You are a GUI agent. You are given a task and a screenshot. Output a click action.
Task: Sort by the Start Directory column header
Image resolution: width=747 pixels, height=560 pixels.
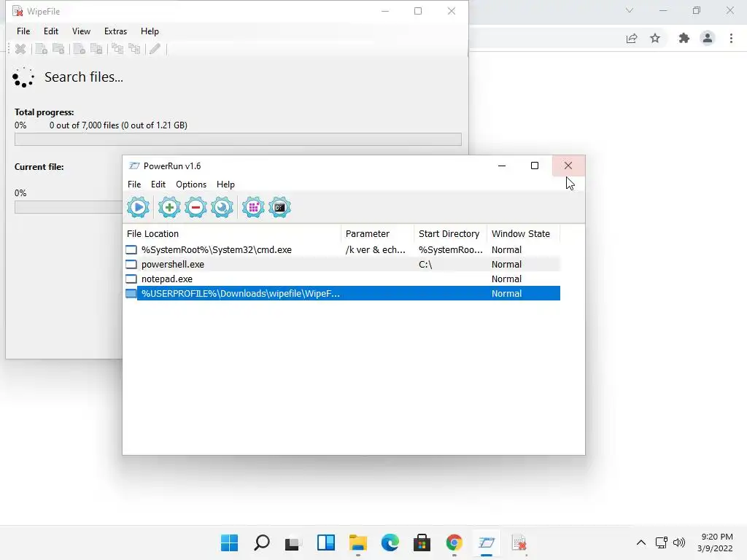pos(450,234)
